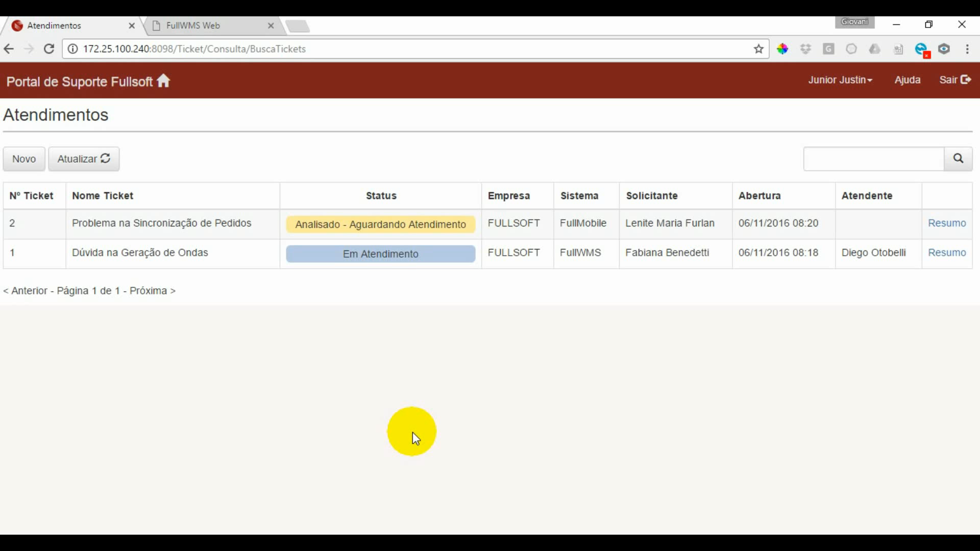Open the document-style extension icon
The image size is (980, 551).
pyautogui.click(x=898, y=49)
